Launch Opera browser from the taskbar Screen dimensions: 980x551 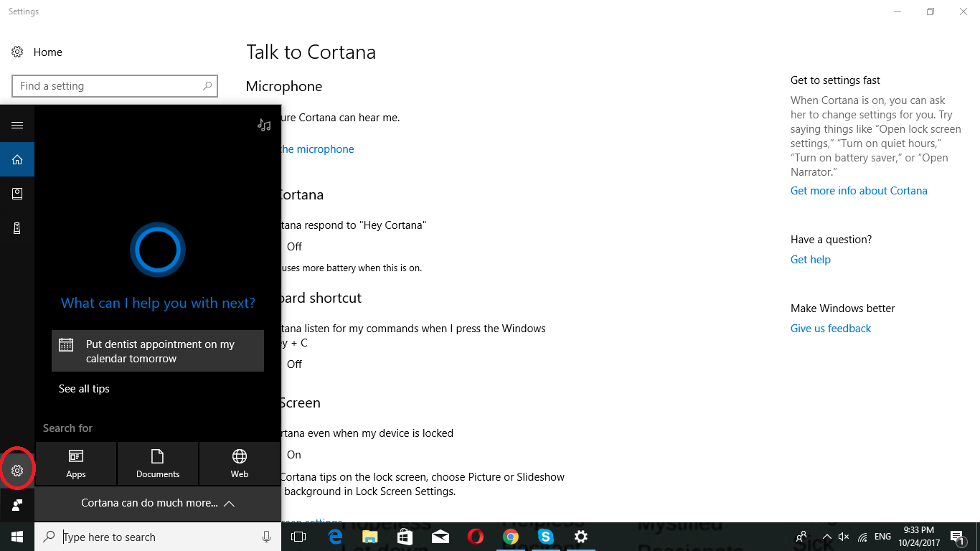pos(475,537)
